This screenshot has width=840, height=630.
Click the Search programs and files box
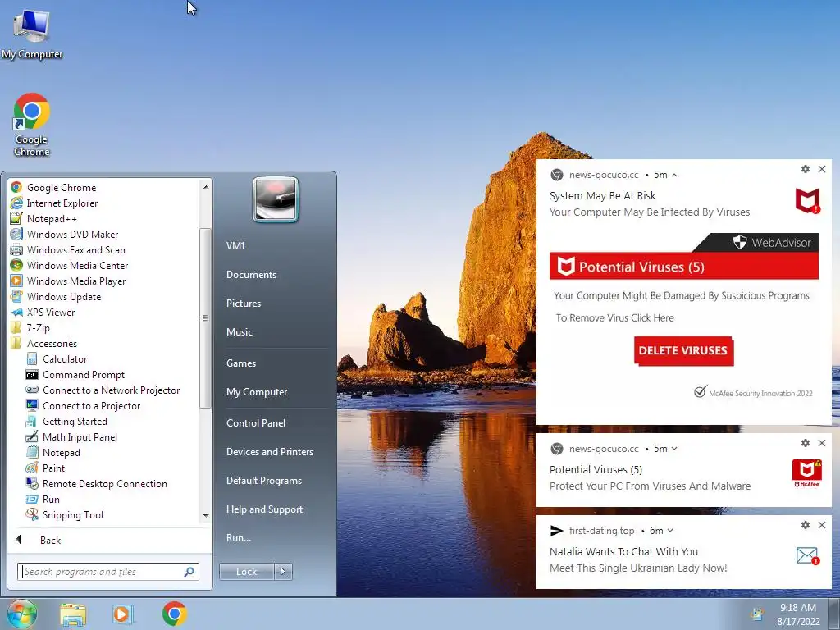(x=102, y=572)
